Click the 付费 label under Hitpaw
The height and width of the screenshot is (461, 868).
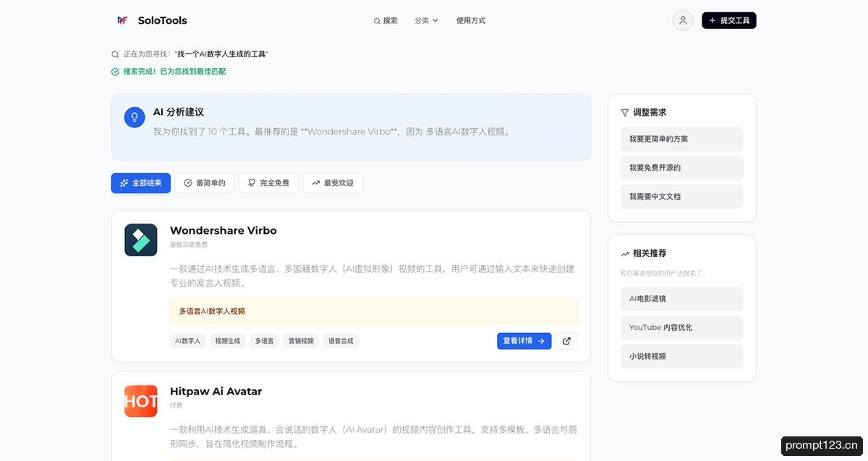coord(176,406)
